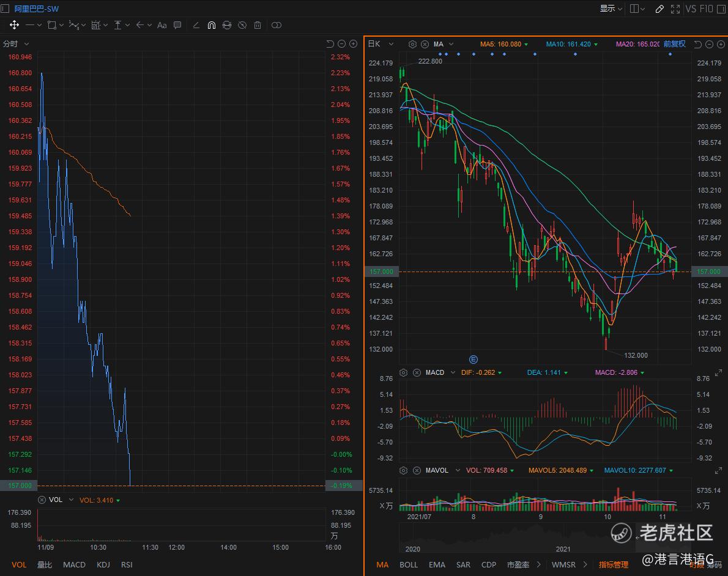Open the 显示 display dropdown
Screen dimensions: 728x576
point(611,9)
